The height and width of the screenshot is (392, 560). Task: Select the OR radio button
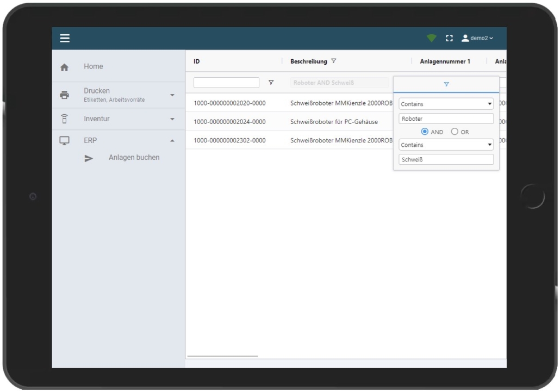455,132
